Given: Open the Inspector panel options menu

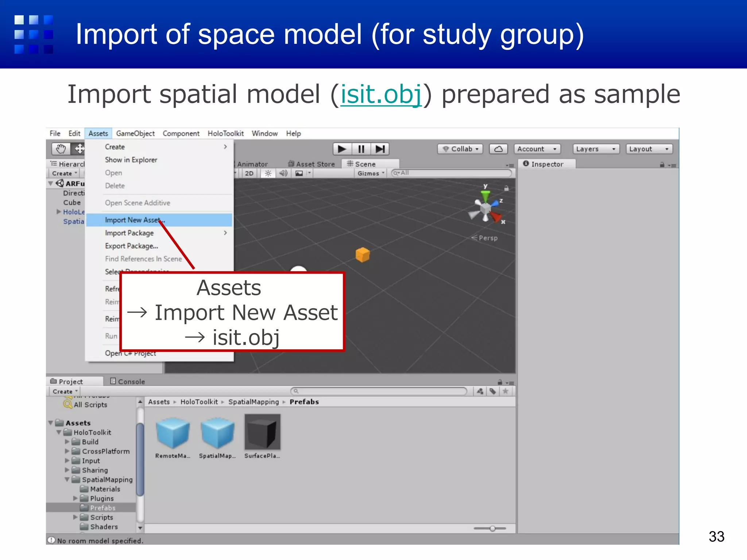Looking at the screenshot, I should (x=672, y=165).
